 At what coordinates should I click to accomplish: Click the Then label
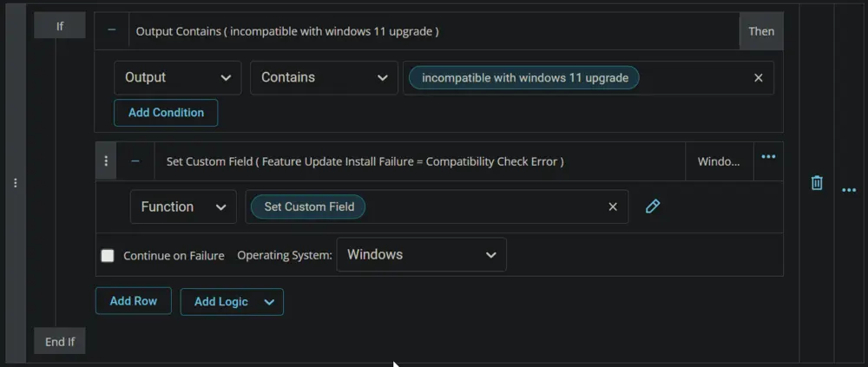tap(761, 31)
